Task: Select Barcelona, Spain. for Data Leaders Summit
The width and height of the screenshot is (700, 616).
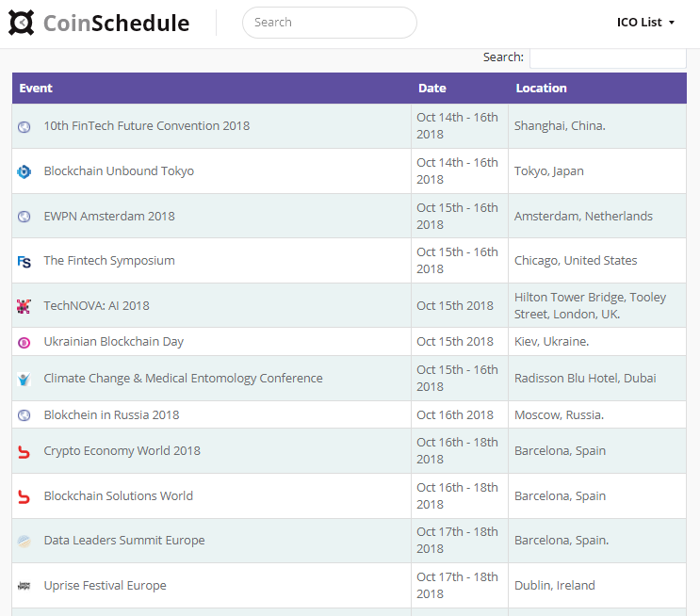Action: 597,540
